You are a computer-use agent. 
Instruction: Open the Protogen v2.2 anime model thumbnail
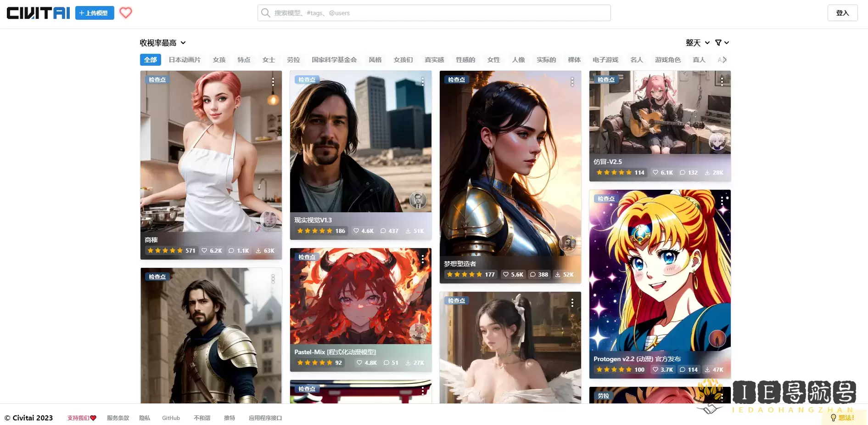(660, 271)
